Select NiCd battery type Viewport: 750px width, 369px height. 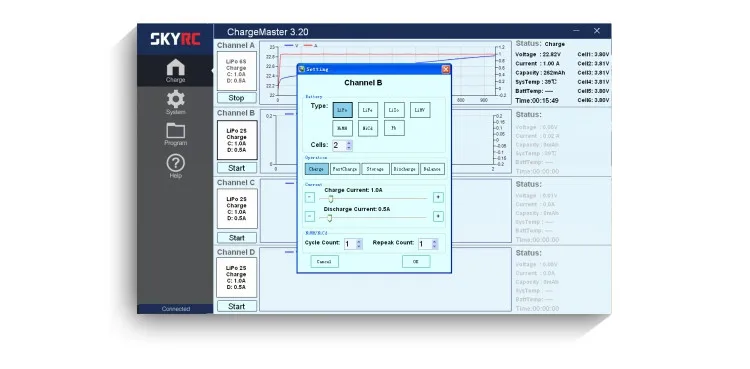coord(368,128)
